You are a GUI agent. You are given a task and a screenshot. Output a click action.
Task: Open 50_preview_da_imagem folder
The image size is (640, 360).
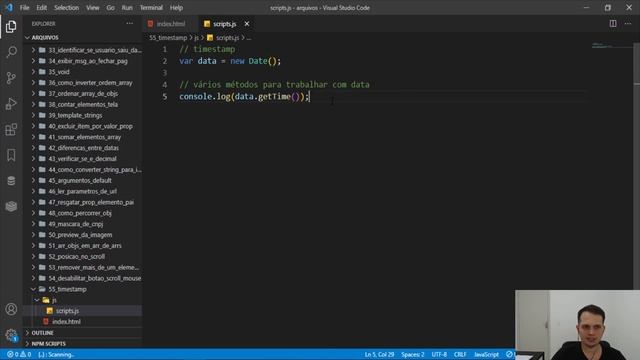(x=80, y=235)
